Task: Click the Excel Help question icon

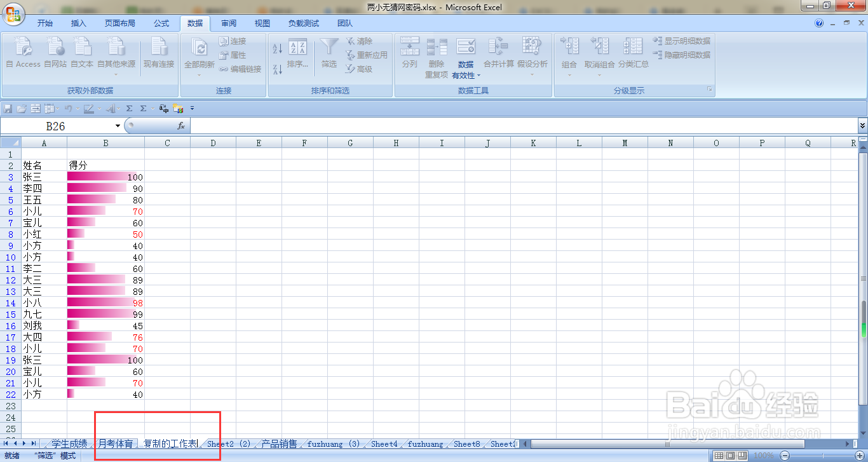Action: [819, 24]
